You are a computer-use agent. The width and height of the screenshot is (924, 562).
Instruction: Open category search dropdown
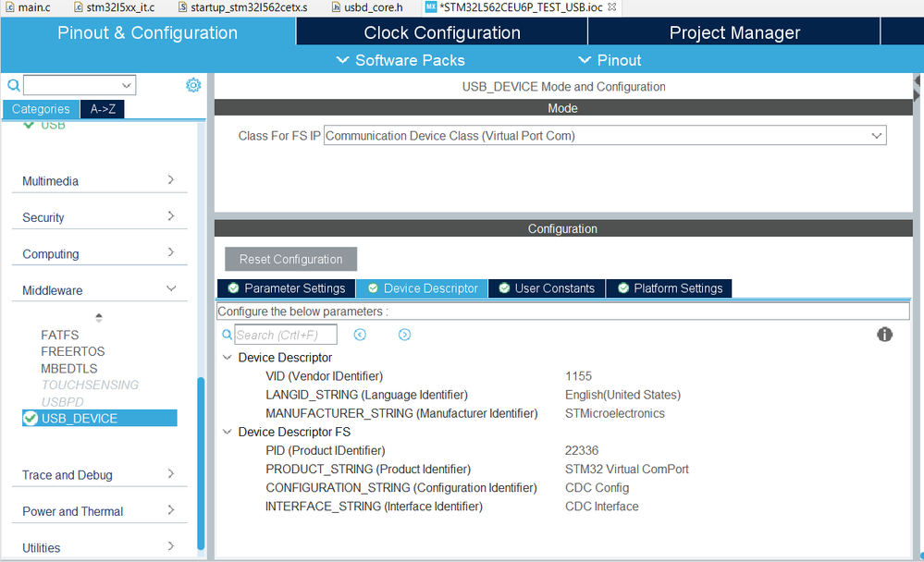coord(126,85)
